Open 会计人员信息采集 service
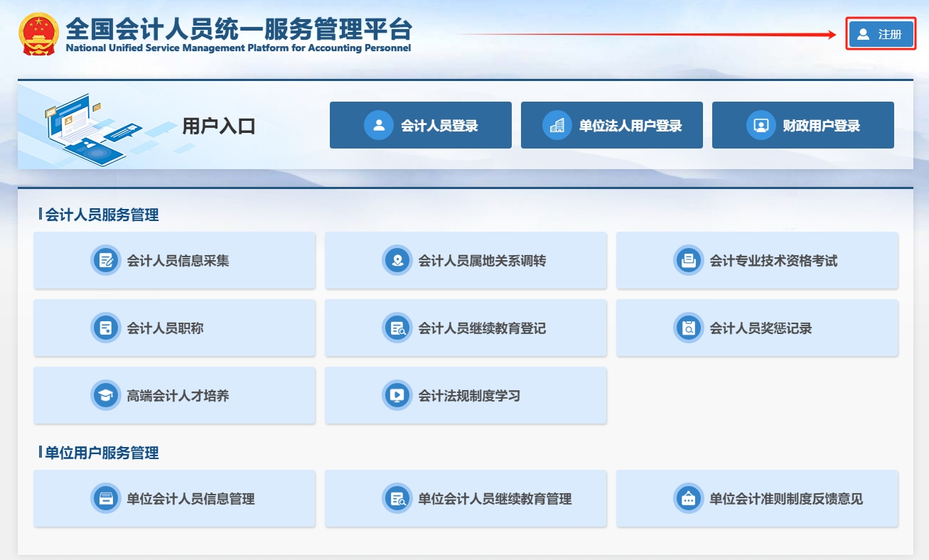 174,260
